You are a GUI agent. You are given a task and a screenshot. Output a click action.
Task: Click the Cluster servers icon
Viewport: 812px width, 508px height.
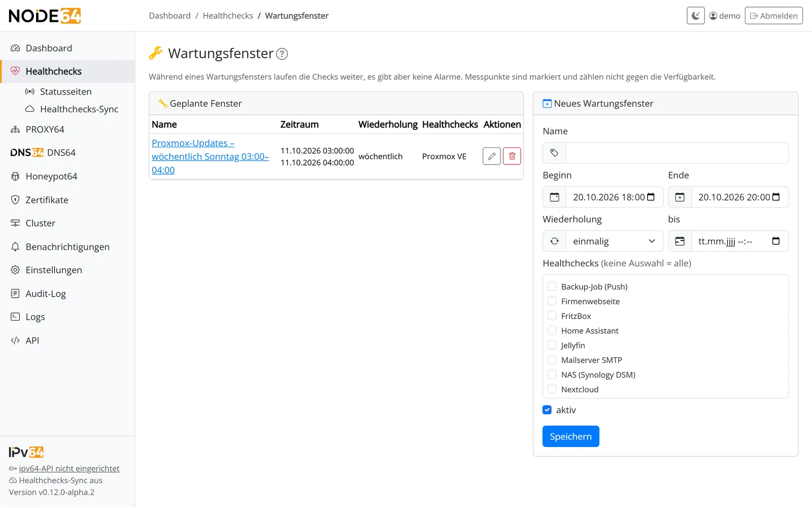[15, 223]
